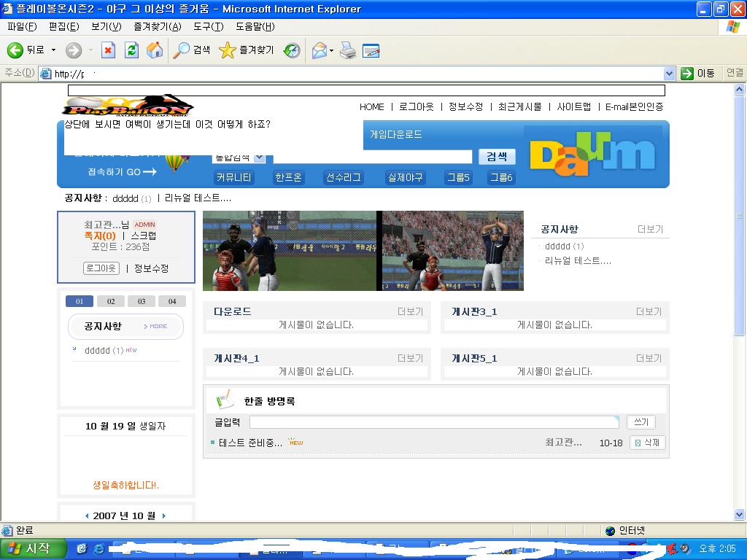Open the 도구(T) menu

pos(209,27)
